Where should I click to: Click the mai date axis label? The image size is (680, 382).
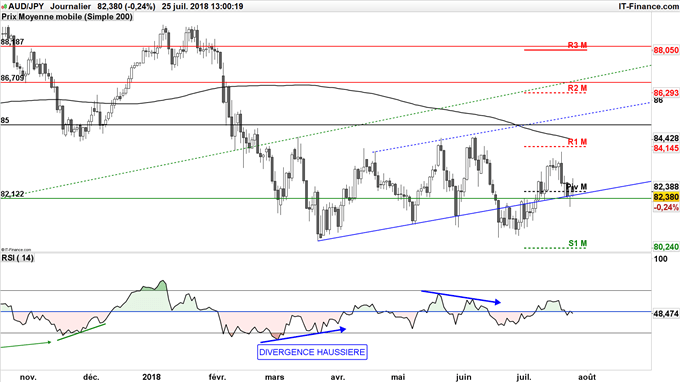(398, 377)
